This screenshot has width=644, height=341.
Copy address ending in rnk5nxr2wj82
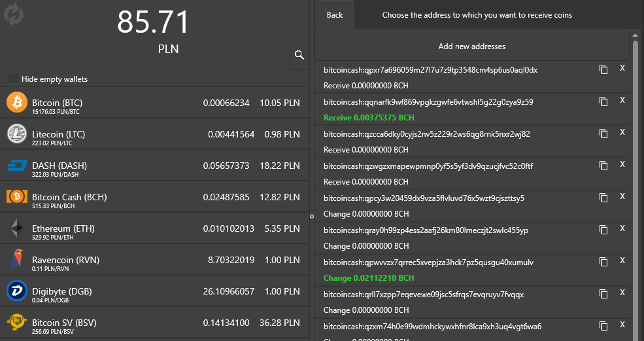603,134
